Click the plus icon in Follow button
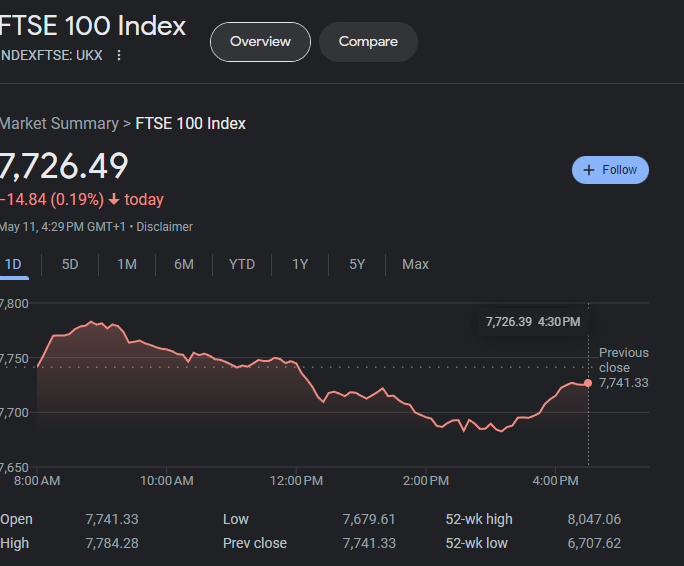 point(589,170)
